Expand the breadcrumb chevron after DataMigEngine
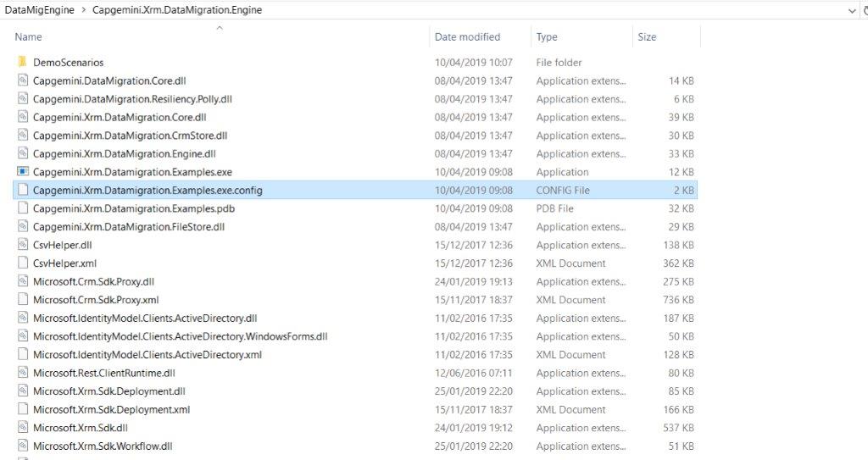868x460 pixels. click(83, 10)
